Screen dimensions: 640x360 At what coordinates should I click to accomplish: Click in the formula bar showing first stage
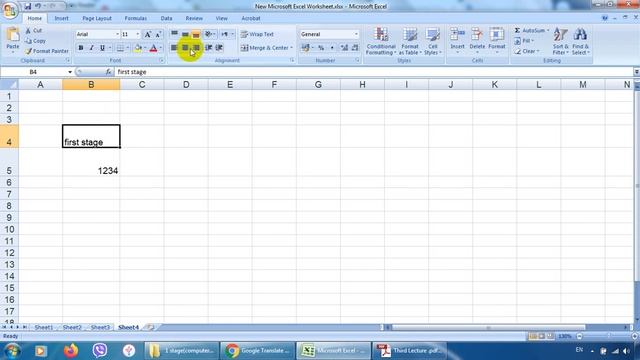(373, 72)
